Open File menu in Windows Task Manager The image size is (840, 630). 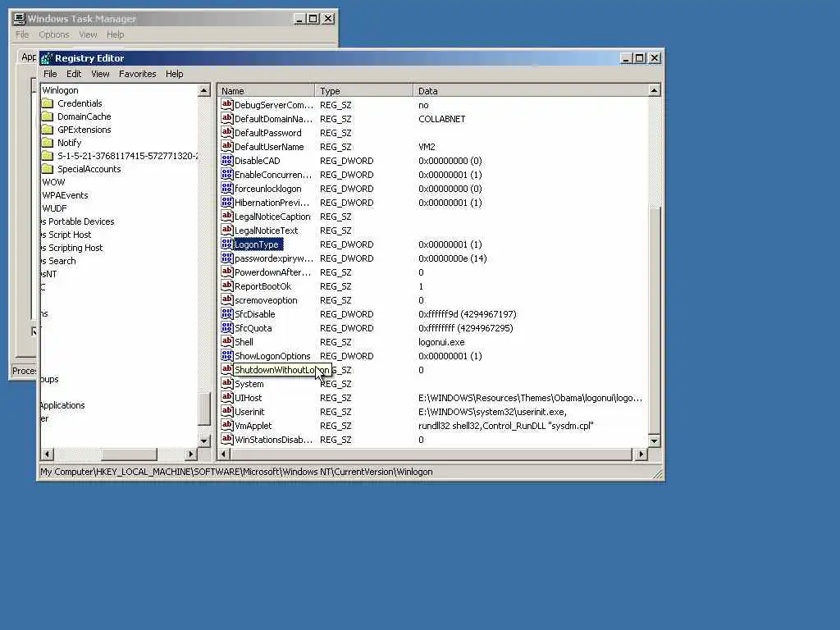(22, 34)
